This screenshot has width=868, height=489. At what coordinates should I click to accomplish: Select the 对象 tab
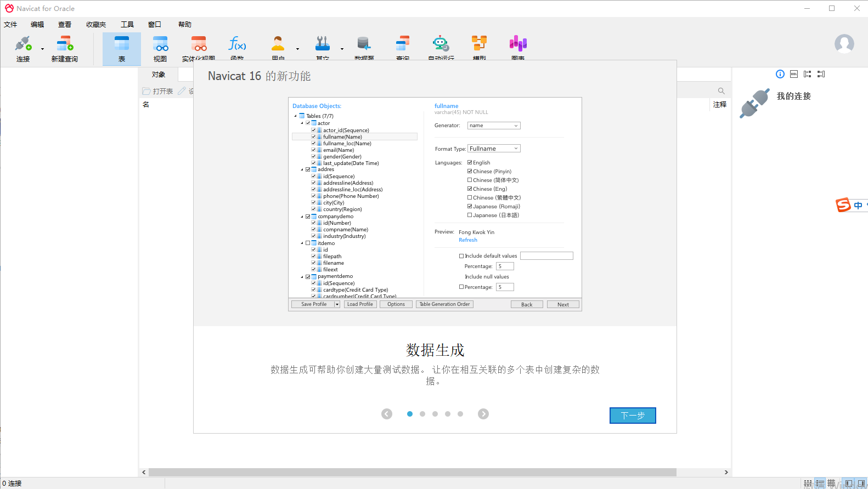tap(159, 75)
